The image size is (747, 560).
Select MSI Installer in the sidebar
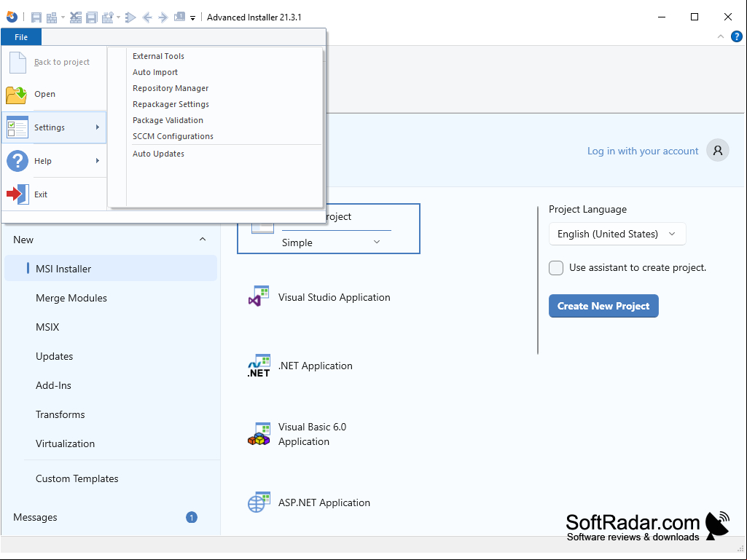click(x=111, y=269)
